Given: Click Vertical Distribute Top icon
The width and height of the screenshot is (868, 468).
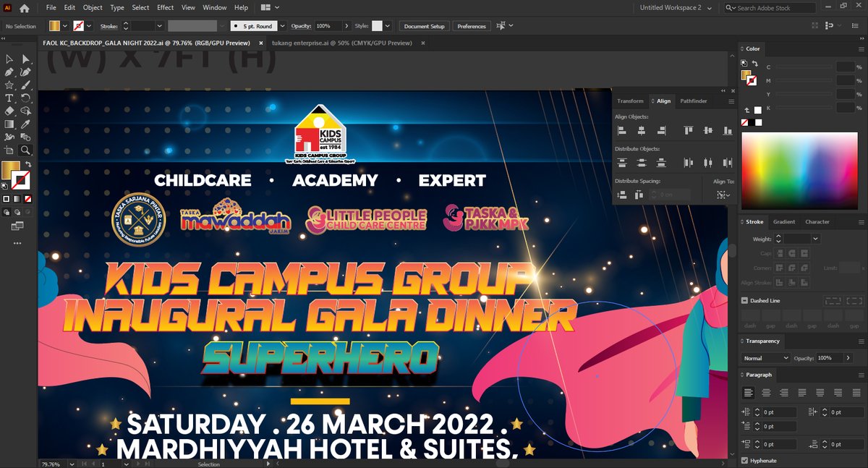Looking at the screenshot, I should click(621, 163).
